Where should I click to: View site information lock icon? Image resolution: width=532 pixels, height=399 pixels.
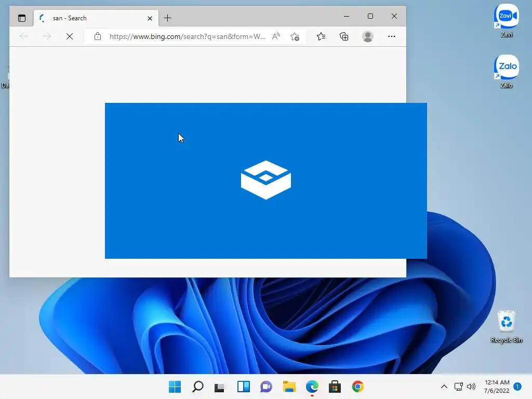click(98, 36)
